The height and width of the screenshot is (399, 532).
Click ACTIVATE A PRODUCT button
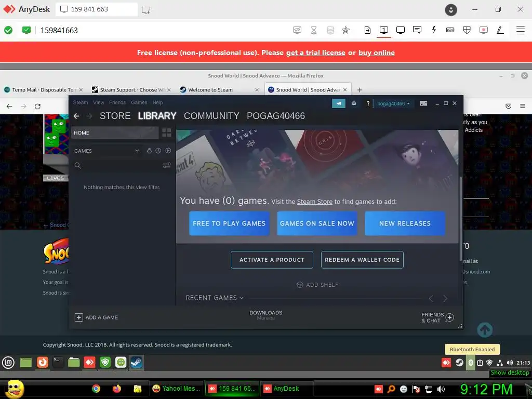(x=272, y=260)
